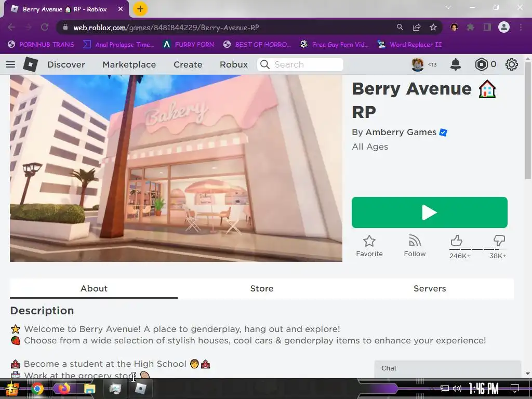The height and width of the screenshot is (399, 532).
Task: Click the Roblox logo home icon
Action: 30,64
